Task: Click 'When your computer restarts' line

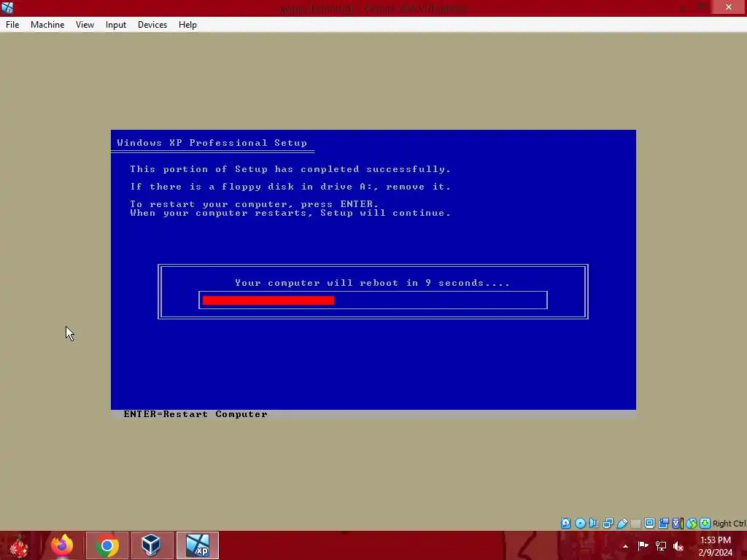Action: pos(290,213)
